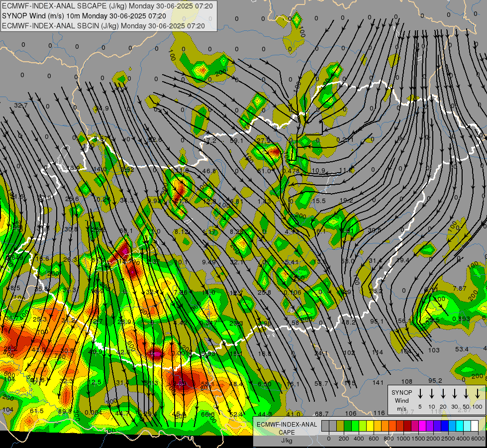Pick the pure yellow CAPE scale swatch
This screenshot has height=448, width=487.
[x=370, y=426]
